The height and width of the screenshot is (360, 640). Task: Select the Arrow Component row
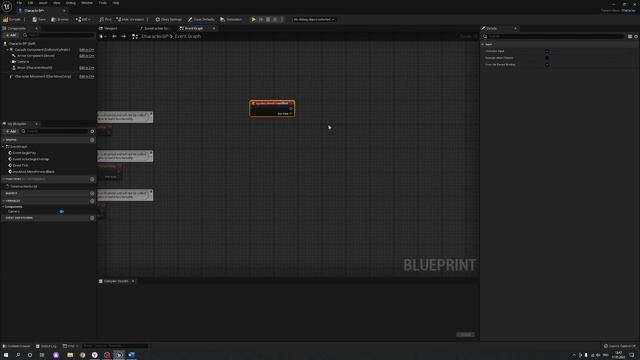tap(36, 56)
